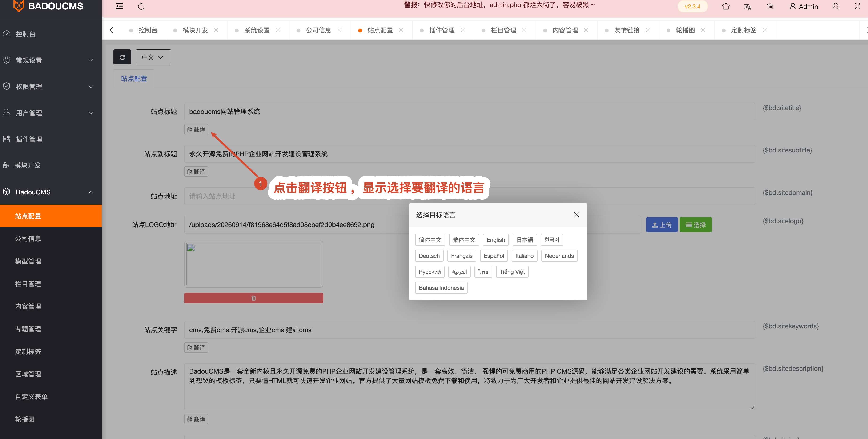This screenshot has height=439, width=868.
Task: Click the page refresh icon in top bar
Action: [141, 6]
